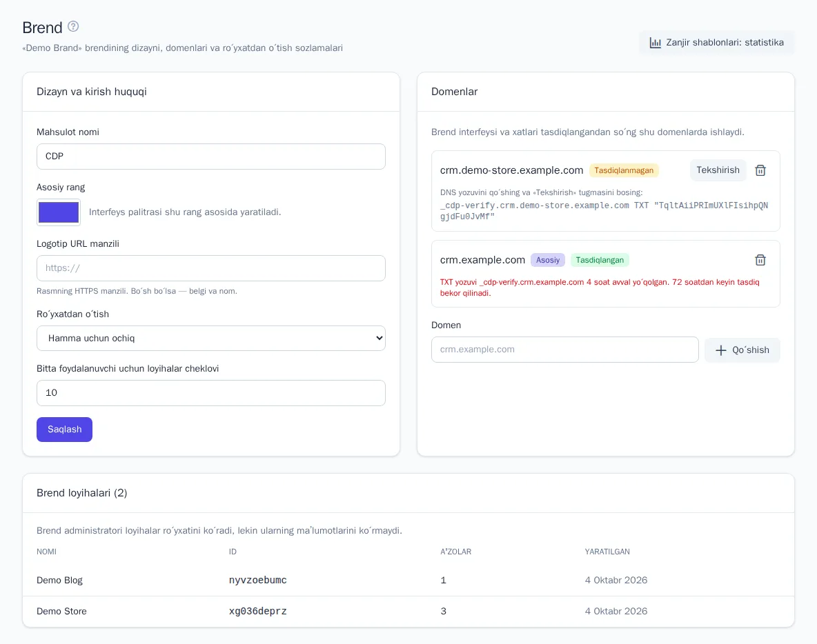This screenshot has width=817, height=644.
Task: Click Tekshirish to verify the domain
Action: coord(718,170)
